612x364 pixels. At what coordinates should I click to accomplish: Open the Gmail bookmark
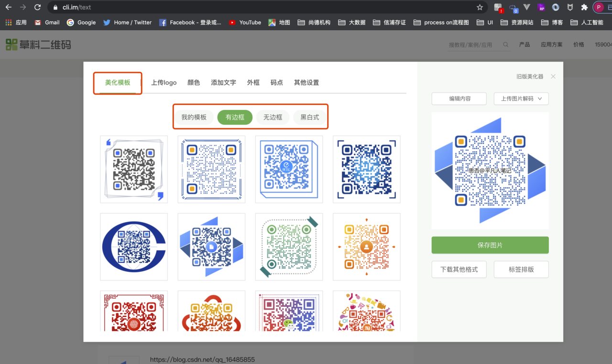point(47,22)
